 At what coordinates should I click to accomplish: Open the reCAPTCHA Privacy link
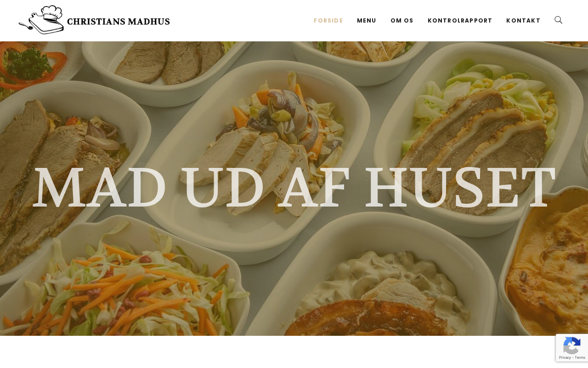(x=565, y=357)
